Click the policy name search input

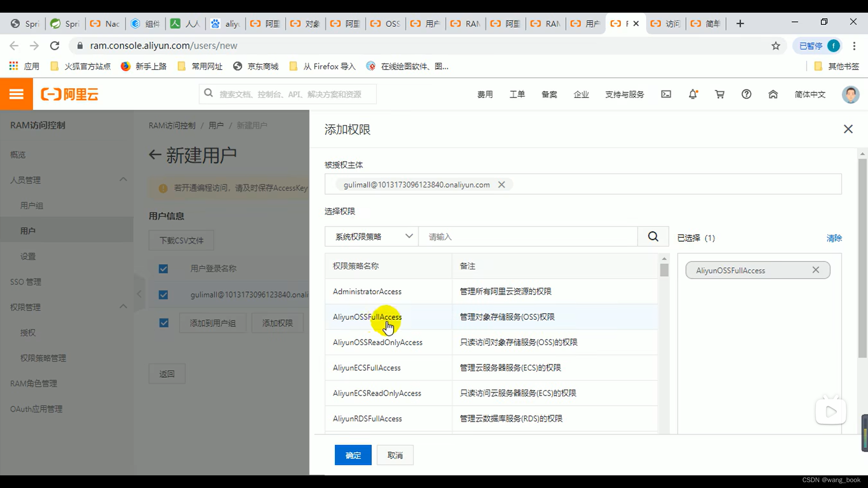pos(528,236)
